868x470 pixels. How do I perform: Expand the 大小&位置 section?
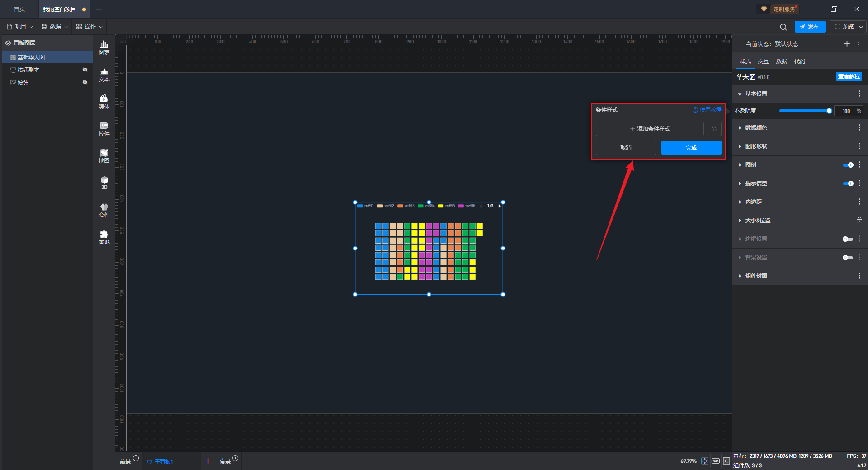coord(740,221)
